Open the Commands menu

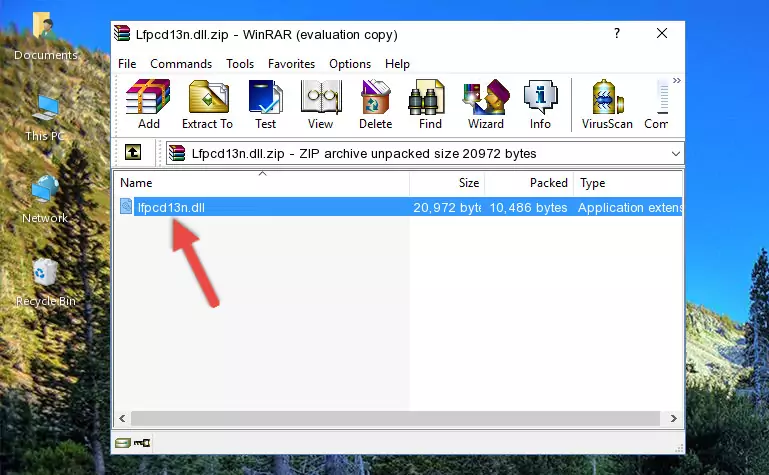(x=181, y=64)
